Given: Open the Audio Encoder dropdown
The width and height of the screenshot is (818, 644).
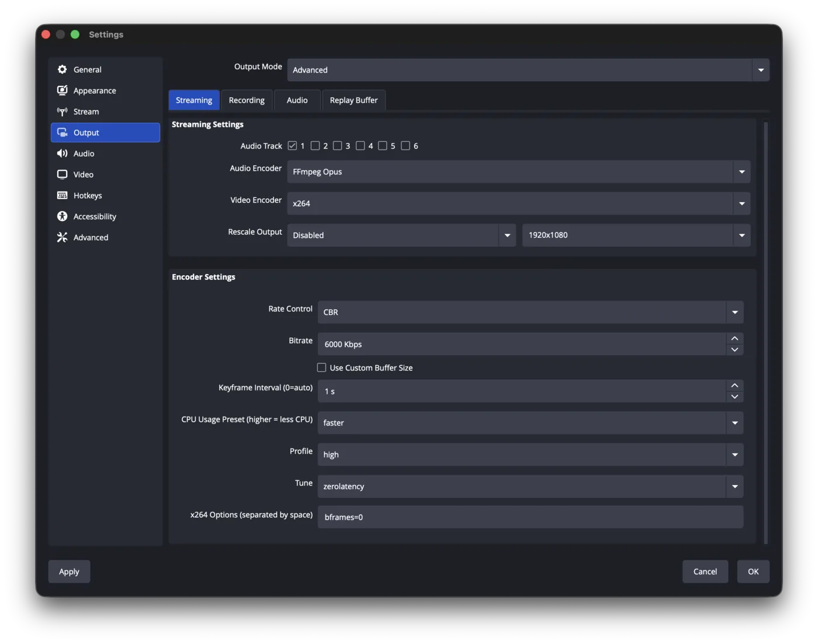Looking at the screenshot, I should [x=518, y=172].
